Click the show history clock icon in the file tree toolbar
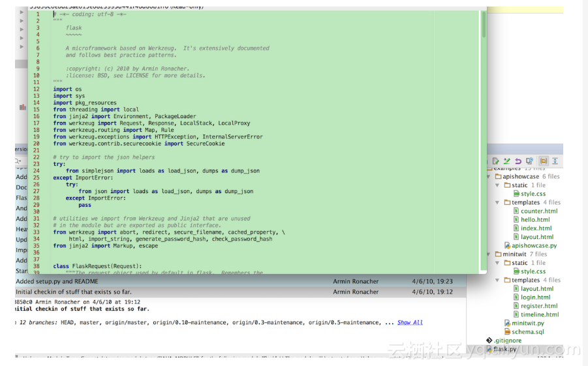 click(529, 161)
